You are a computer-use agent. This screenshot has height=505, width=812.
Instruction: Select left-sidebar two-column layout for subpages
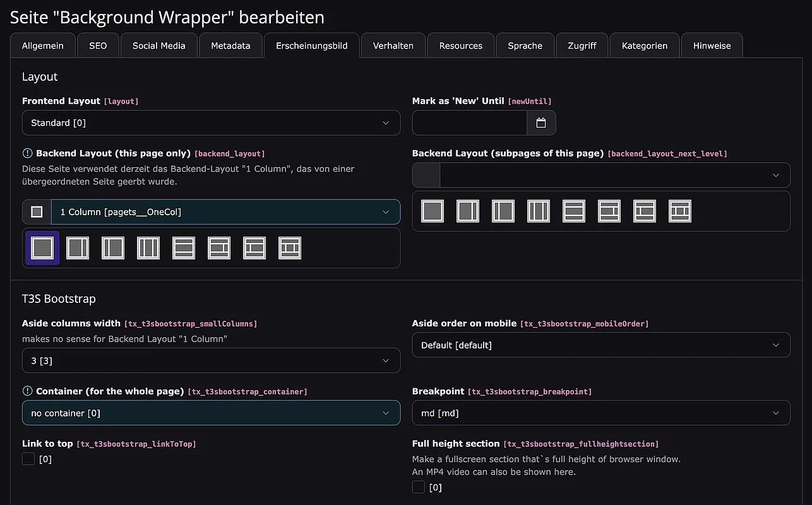(x=503, y=211)
